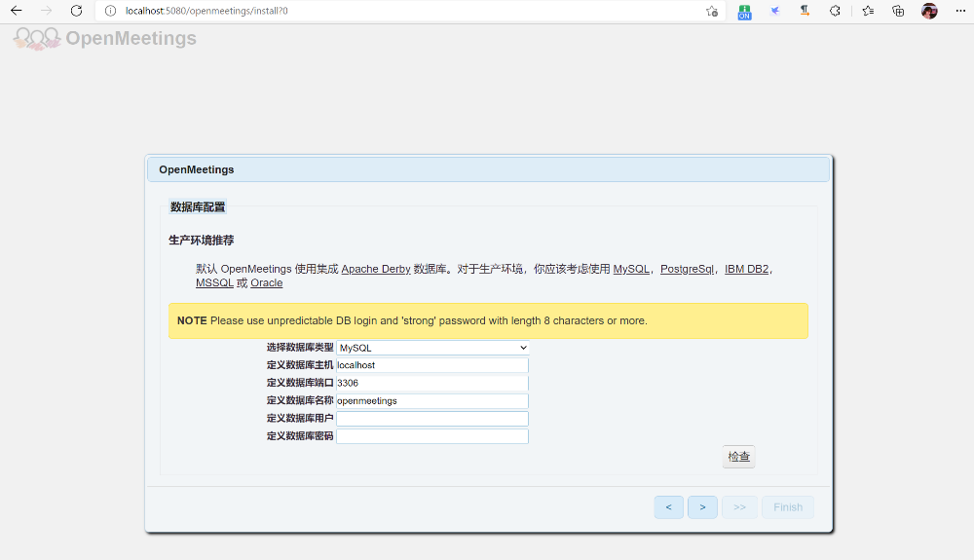Open the browser extensions puzzle icon
The height and width of the screenshot is (560, 974).
835,11
